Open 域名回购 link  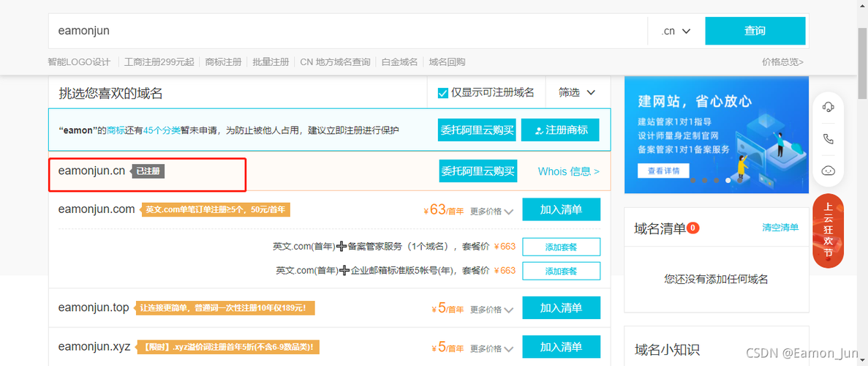tap(448, 62)
